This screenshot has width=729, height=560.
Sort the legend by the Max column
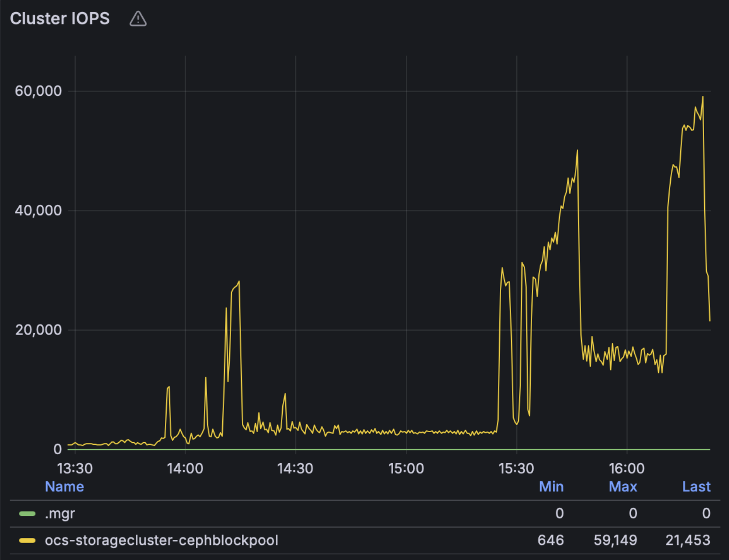click(622, 487)
